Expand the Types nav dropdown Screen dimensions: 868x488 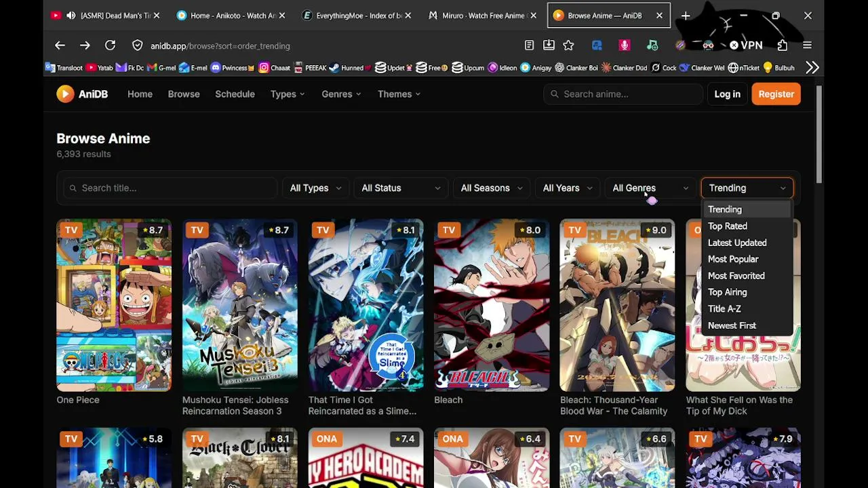[x=288, y=94]
